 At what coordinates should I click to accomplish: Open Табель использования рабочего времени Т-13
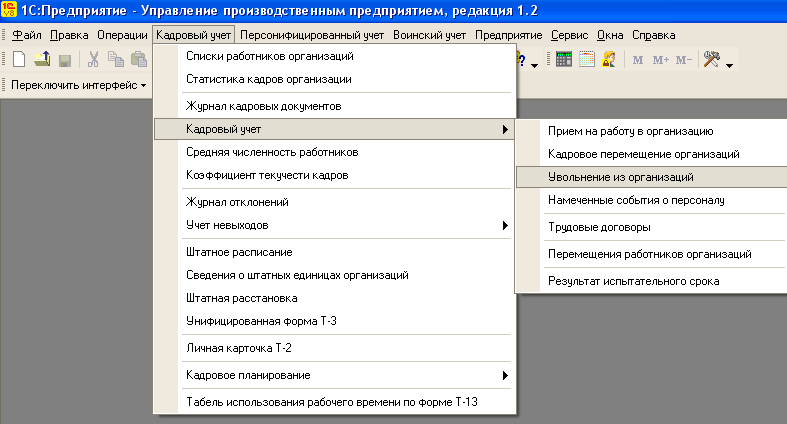coord(334,402)
